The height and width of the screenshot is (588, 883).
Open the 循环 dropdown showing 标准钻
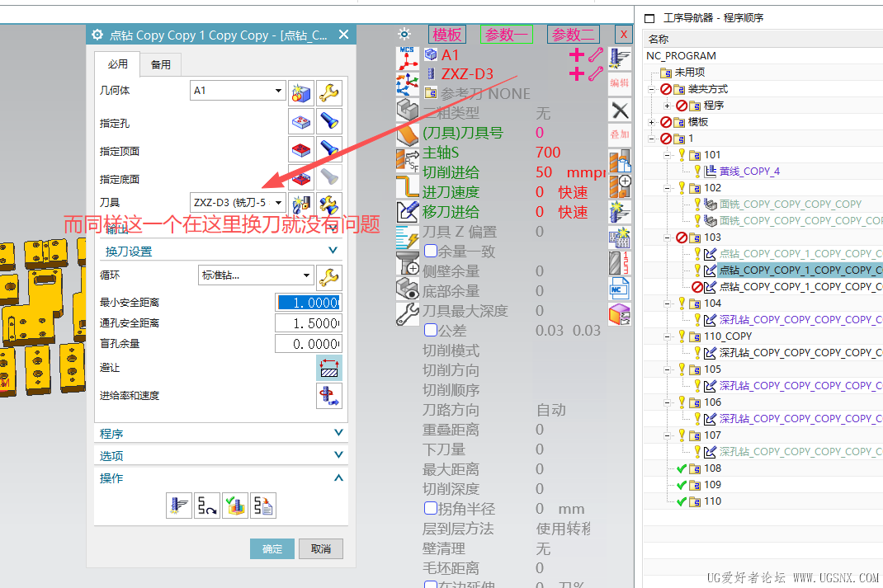pos(256,275)
